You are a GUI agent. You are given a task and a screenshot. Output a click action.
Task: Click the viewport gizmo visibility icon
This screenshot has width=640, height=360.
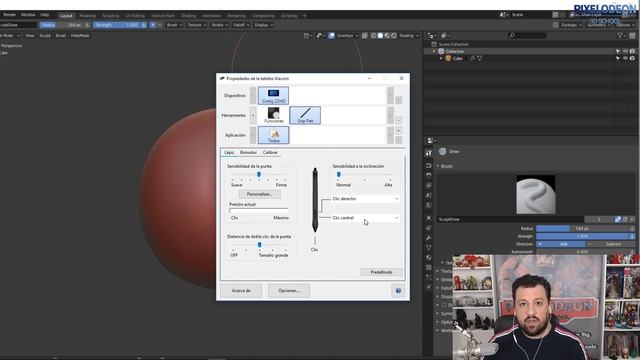[x=320, y=36]
